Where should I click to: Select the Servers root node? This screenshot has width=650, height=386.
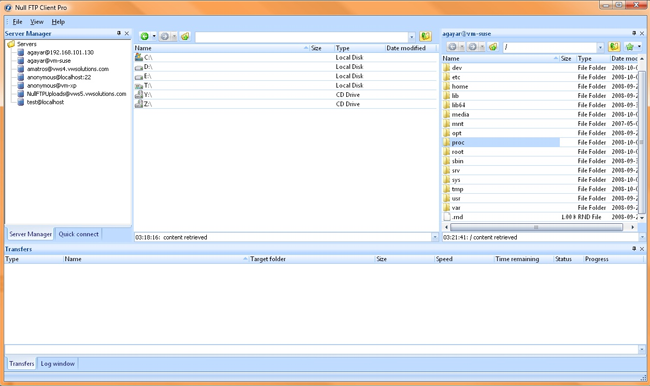[x=27, y=44]
